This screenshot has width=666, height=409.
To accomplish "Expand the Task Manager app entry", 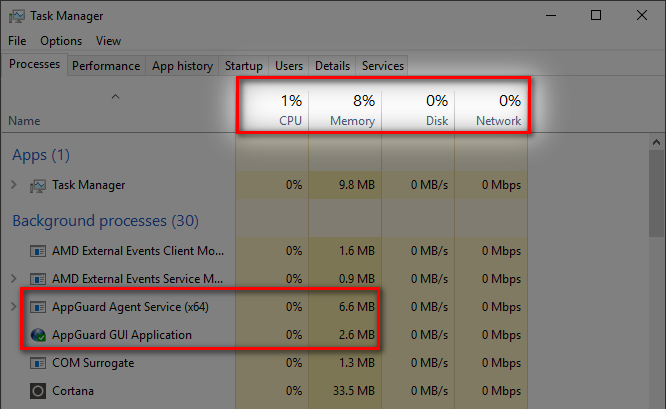I will (x=13, y=185).
